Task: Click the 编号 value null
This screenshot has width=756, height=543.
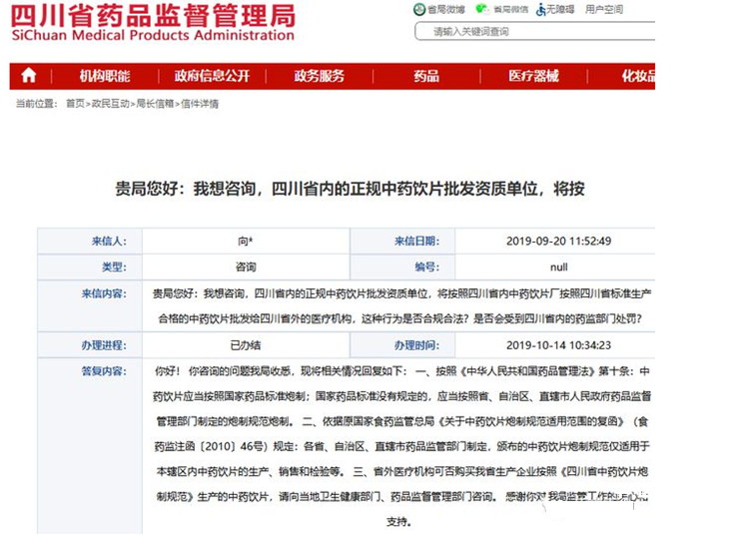Action: click(559, 267)
